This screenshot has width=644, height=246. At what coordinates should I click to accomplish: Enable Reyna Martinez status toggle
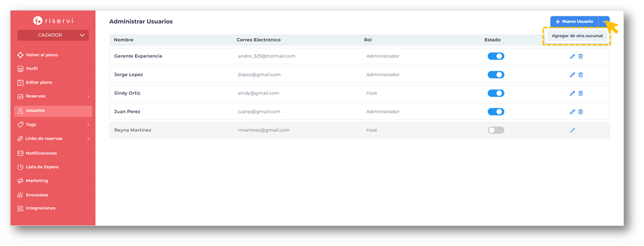(496, 130)
